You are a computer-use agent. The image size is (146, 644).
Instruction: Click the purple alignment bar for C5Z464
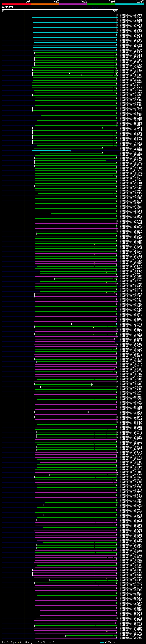[x=76, y=223]
